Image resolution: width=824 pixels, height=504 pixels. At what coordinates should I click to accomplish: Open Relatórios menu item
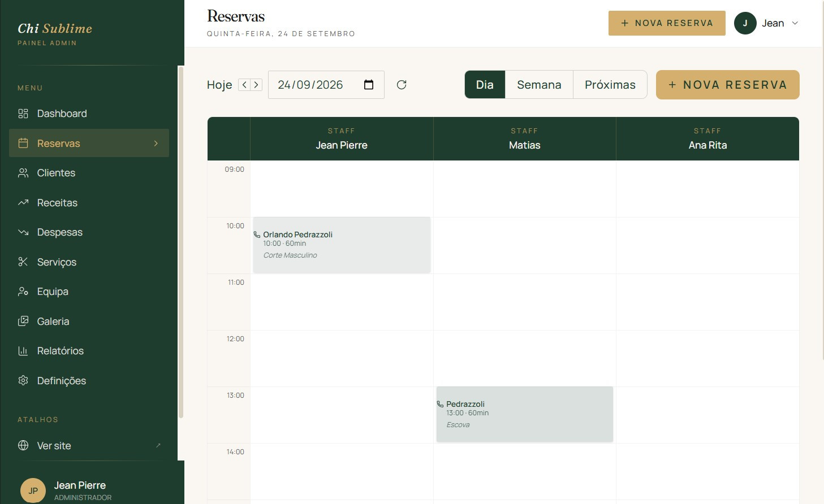coord(89,351)
